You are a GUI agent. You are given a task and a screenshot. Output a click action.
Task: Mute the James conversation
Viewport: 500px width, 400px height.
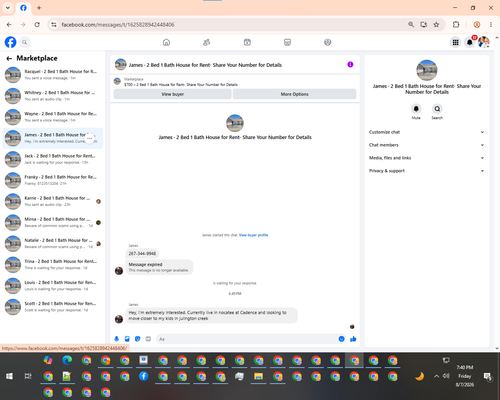[x=416, y=109]
